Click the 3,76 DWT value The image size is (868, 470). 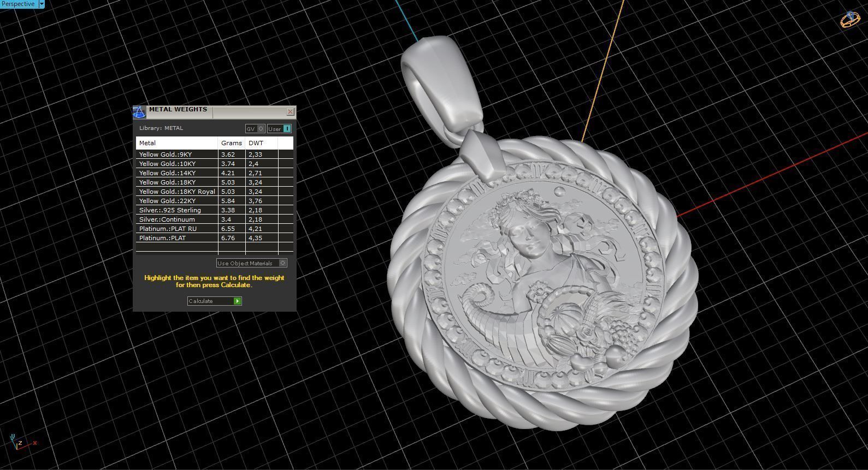click(255, 201)
